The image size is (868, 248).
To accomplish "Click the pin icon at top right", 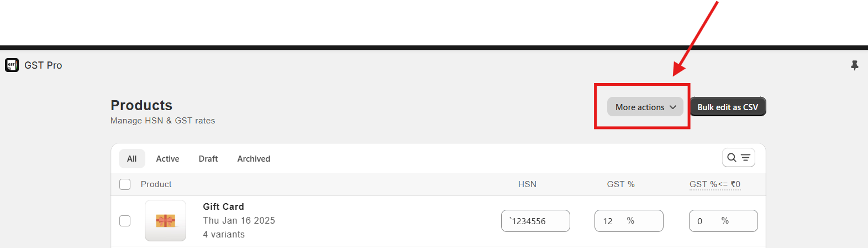I will (854, 65).
